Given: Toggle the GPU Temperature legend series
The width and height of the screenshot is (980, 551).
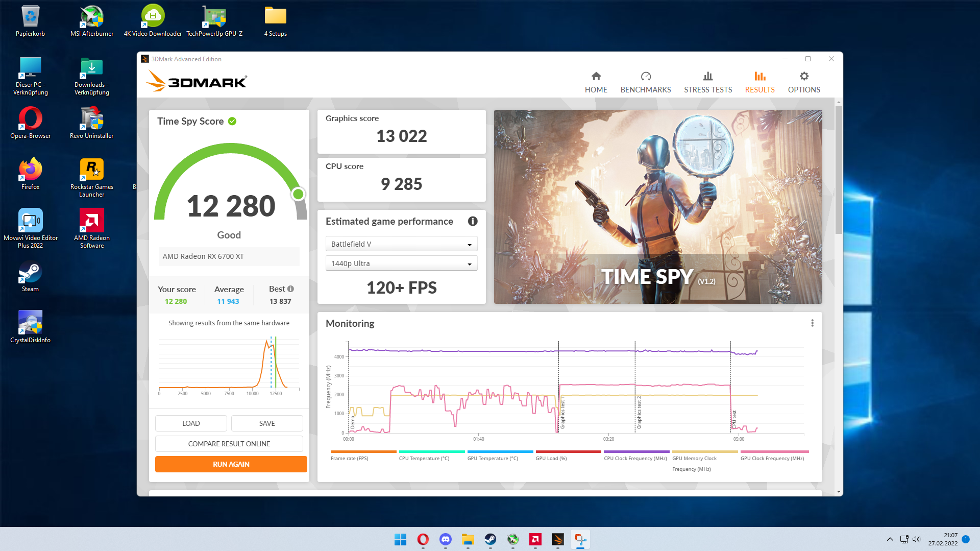Looking at the screenshot, I should [x=500, y=456].
